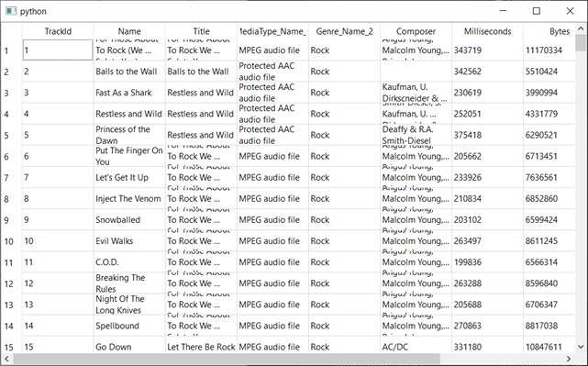This screenshot has height=366, width=588.
Task: Select row header 5
Action: (x=12, y=135)
